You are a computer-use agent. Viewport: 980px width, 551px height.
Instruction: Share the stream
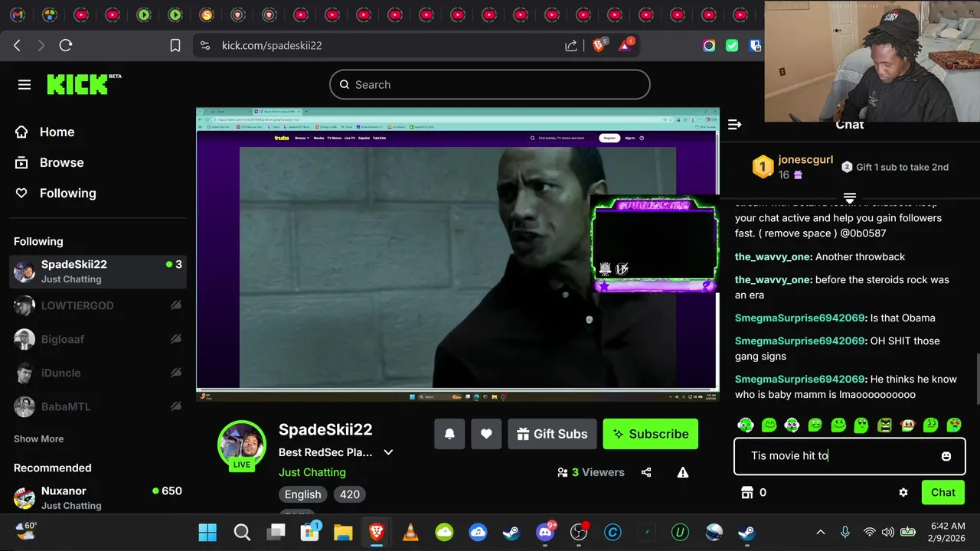pos(646,472)
